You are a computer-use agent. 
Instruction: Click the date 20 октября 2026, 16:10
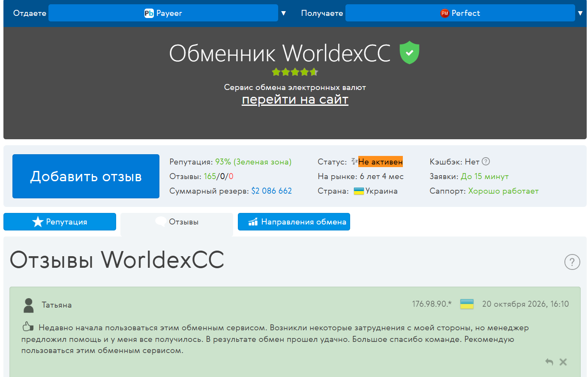coord(525,304)
